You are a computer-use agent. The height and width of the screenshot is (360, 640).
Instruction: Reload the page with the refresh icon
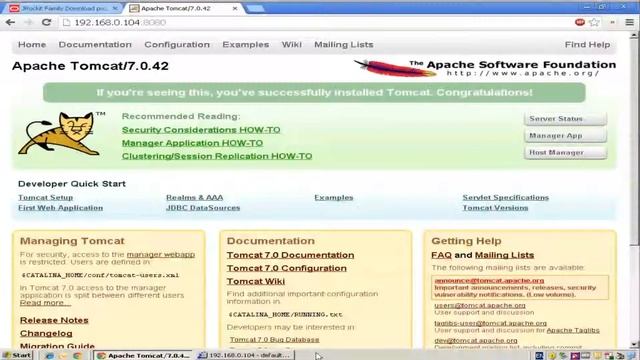[47, 22]
